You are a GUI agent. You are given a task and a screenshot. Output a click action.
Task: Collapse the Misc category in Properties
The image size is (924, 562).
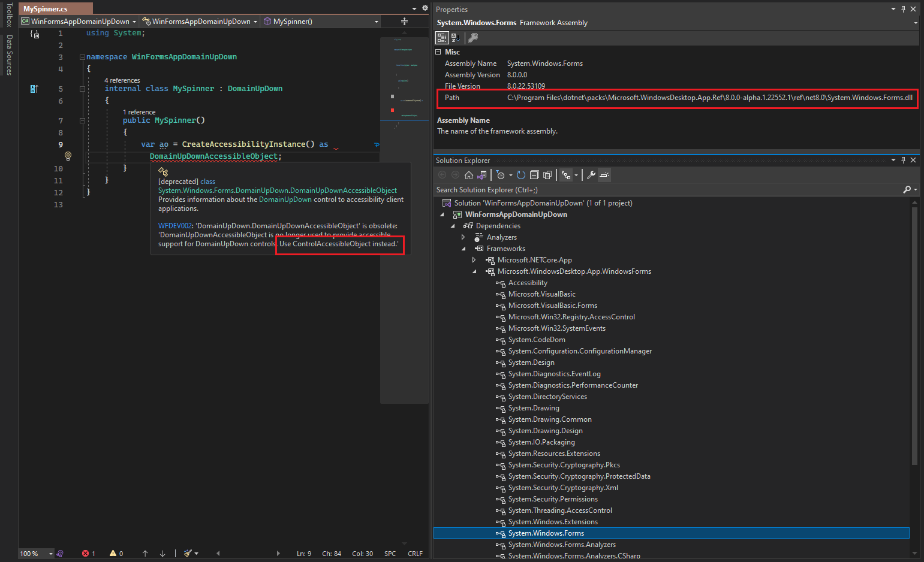tap(438, 52)
